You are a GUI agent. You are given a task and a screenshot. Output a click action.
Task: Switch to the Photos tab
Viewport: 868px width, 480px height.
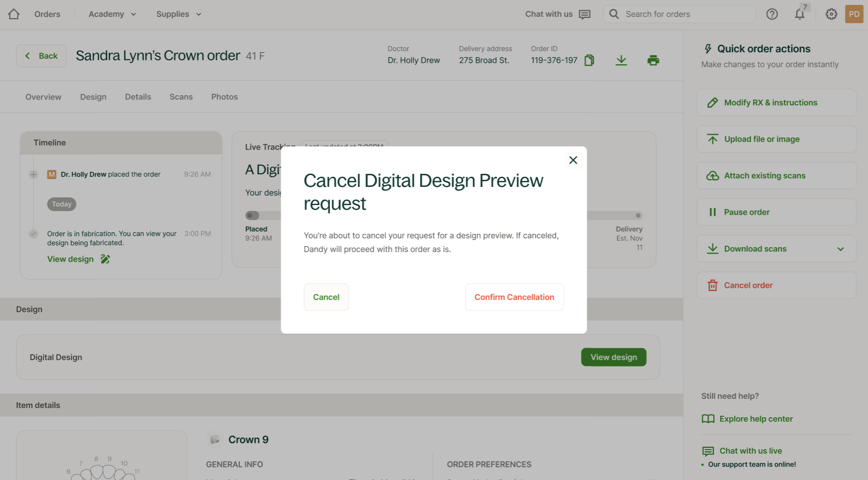click(224, 97)
